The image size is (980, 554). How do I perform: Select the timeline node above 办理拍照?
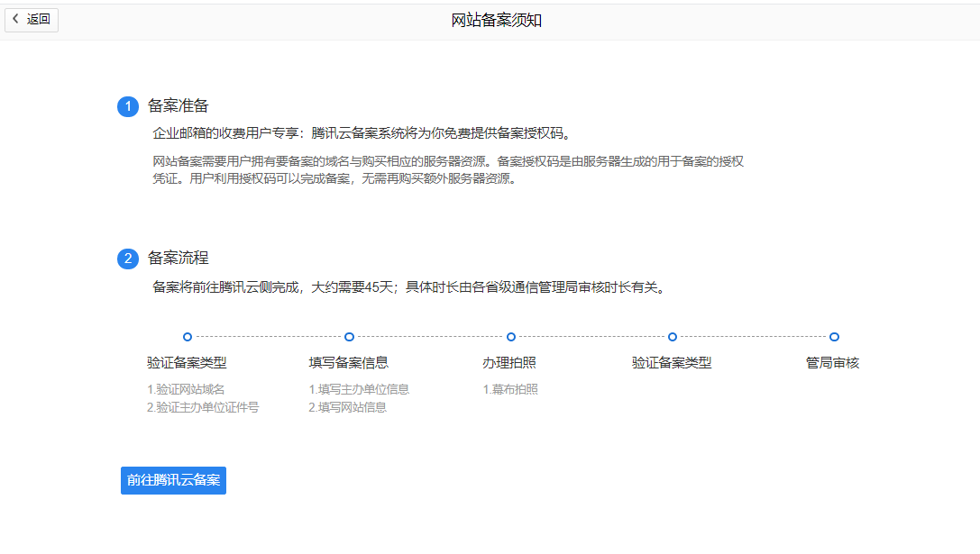coord(510,337)
